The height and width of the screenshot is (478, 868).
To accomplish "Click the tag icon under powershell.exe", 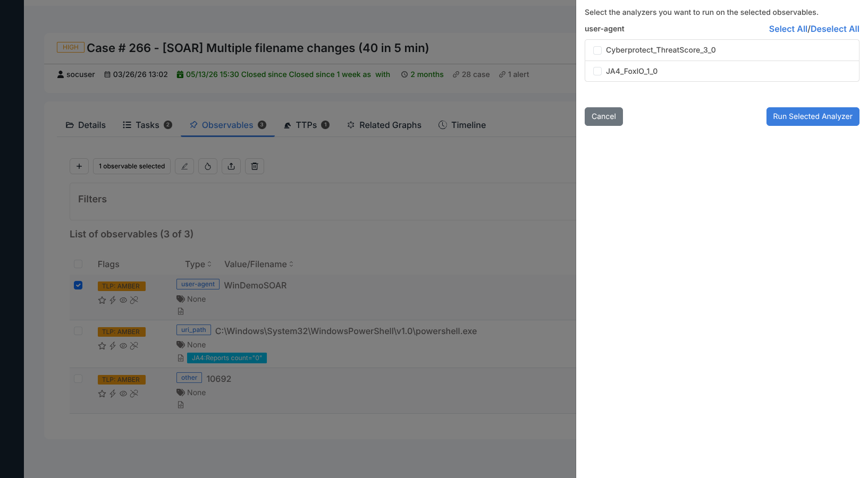I will pos(181,345).
